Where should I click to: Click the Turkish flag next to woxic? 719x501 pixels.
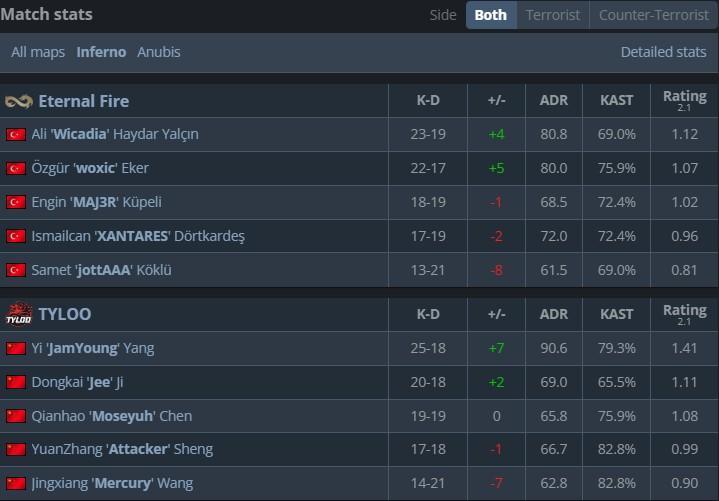pos(15,168)
